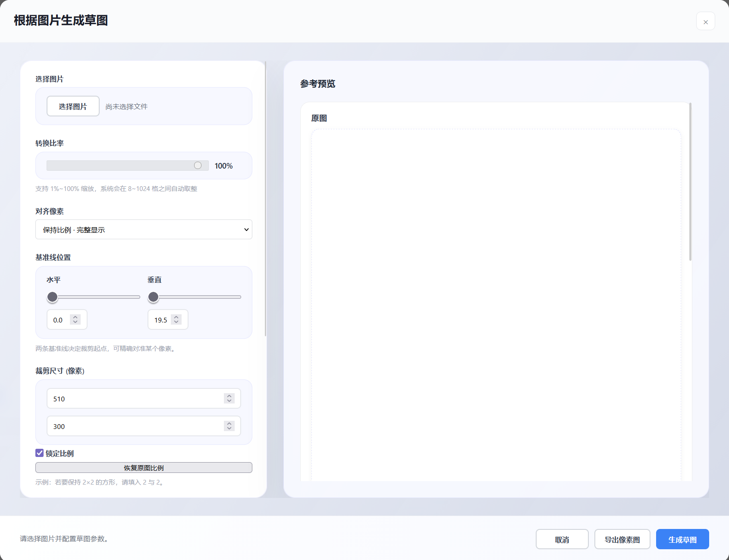729x560 pixels.
Task: Click the 生成草图 button
Action: (x=682, y=539)
